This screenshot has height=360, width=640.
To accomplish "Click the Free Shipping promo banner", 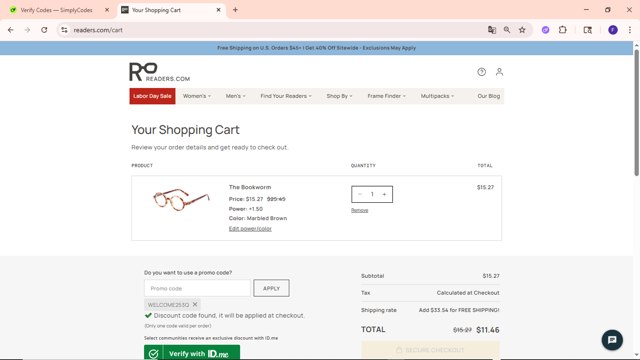I will [316, 48].
